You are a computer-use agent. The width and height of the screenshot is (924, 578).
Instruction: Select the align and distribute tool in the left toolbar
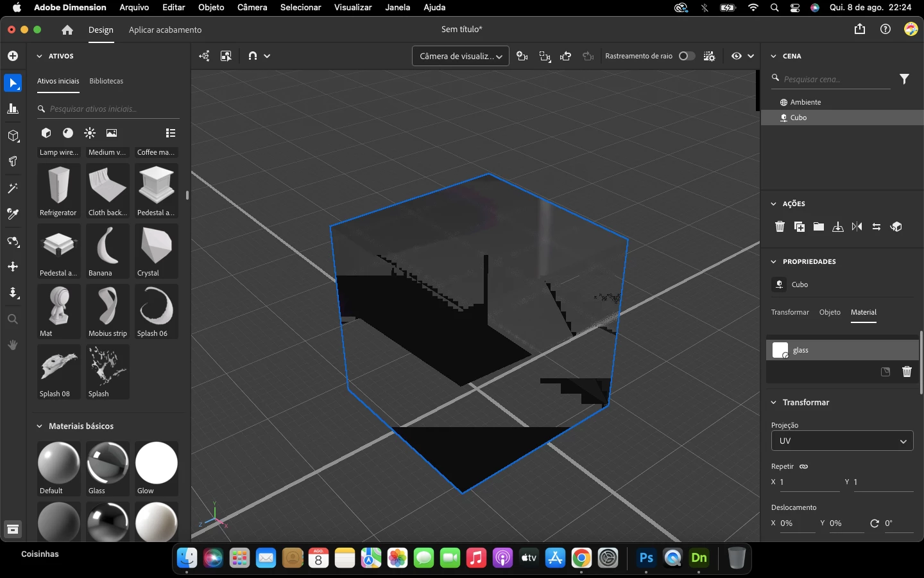[13, 109]
